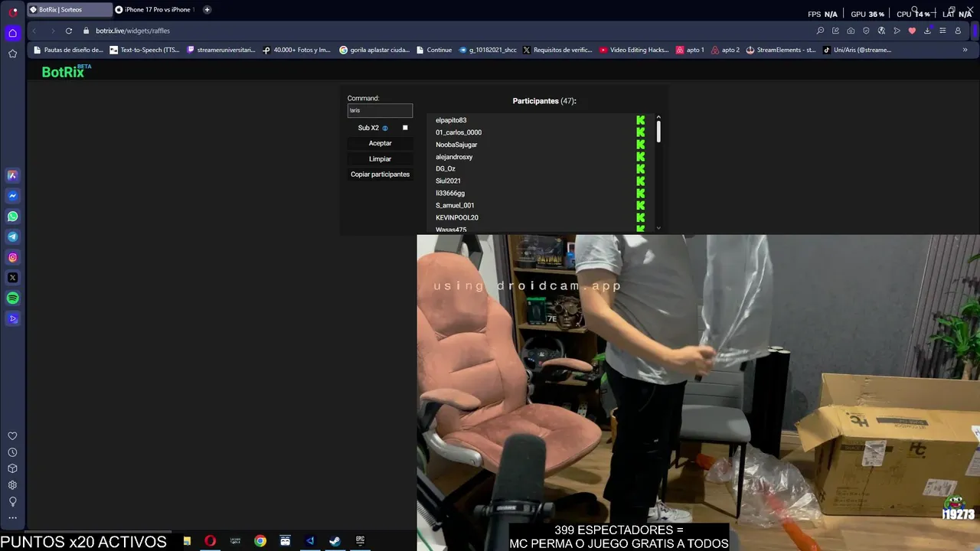
Task: Open Aria AI in the sidebar
Action: click(12, 175)
